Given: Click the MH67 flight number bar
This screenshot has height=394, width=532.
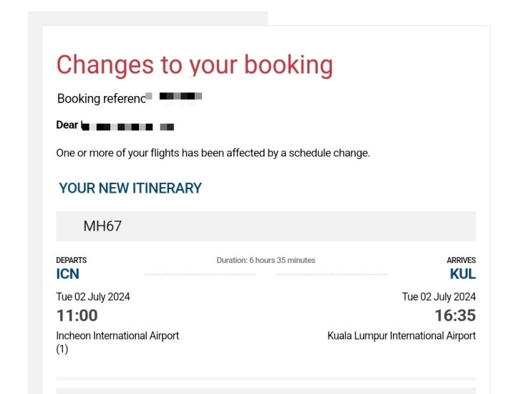Looking at the screenshot, I should [266, 226].
